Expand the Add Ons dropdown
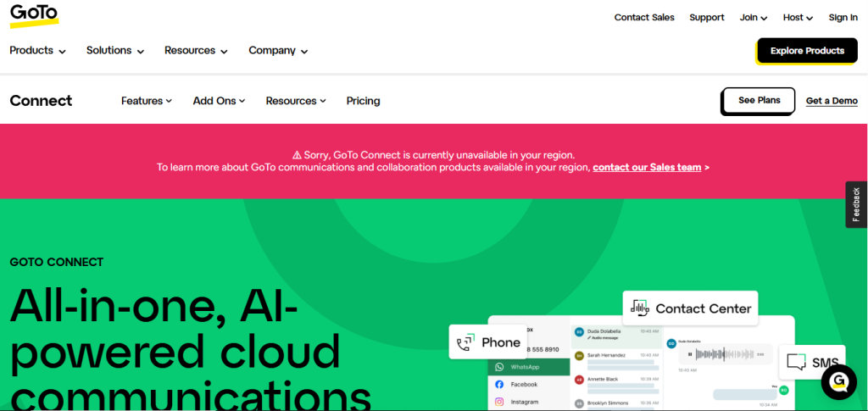 click(219, 101)
